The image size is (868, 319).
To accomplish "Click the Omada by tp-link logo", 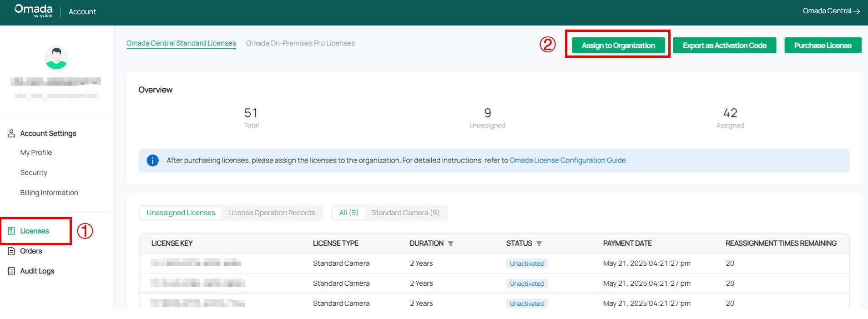I will (33, 11).
